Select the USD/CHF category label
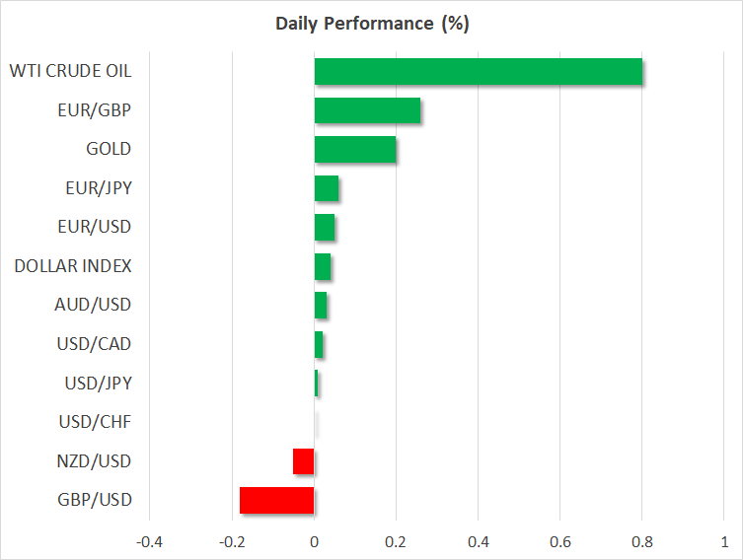Image resolution: width=743 pixels, height=560 pixels. click(95, 423)
